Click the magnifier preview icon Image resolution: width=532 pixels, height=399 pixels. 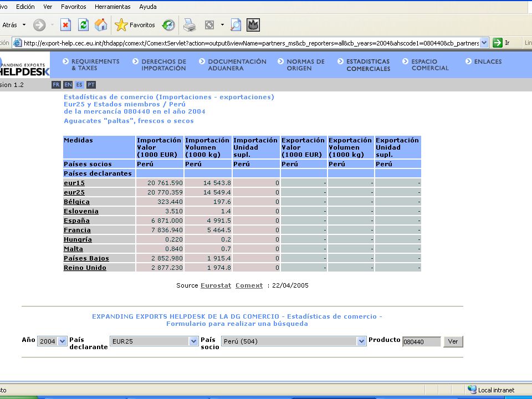[x=236, y=25]
